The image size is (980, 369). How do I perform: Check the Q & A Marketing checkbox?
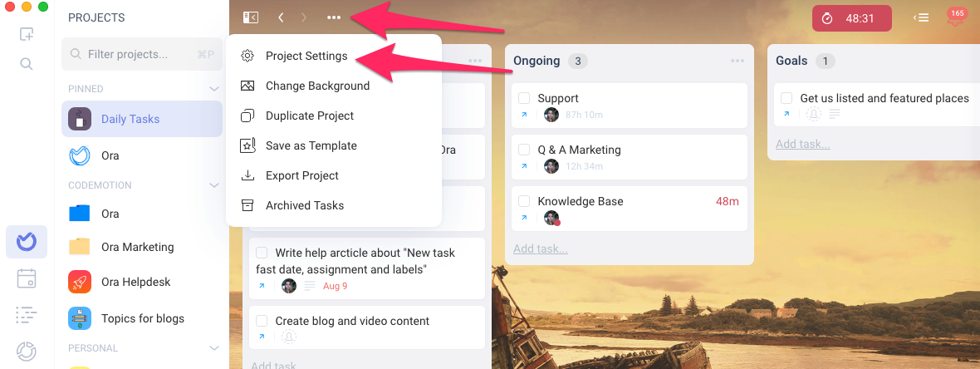click(x=524, y=150)
